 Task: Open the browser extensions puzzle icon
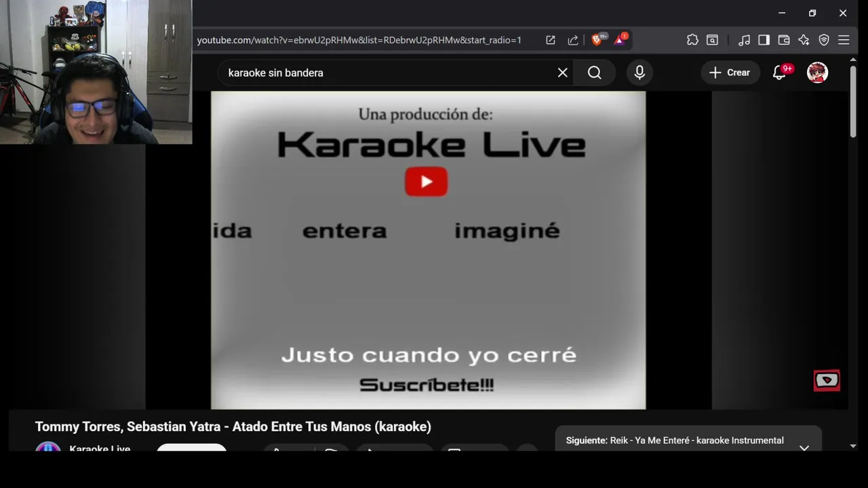[x=692, y=40]
